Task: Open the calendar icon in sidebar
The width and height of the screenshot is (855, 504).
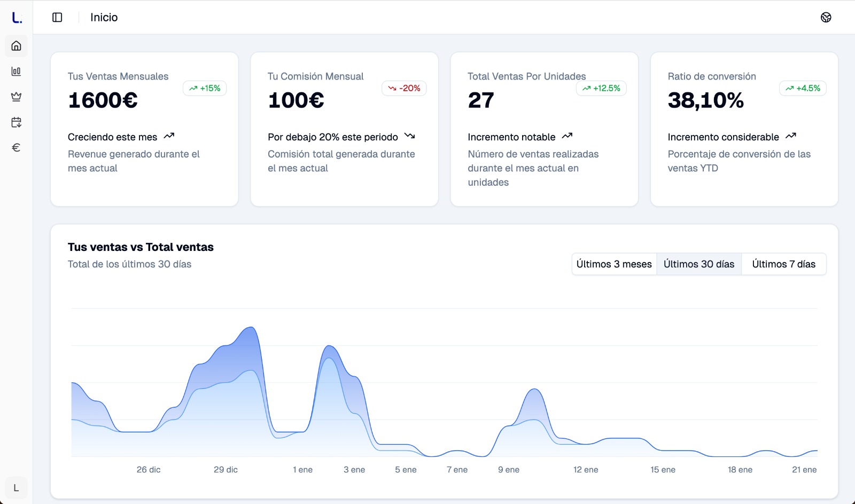Action: pos(17,122)
